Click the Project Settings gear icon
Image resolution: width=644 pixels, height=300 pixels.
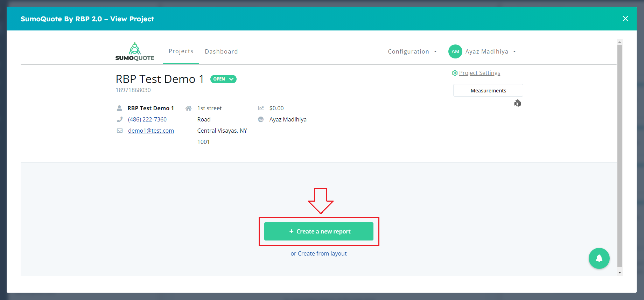[x=455, y=73]
